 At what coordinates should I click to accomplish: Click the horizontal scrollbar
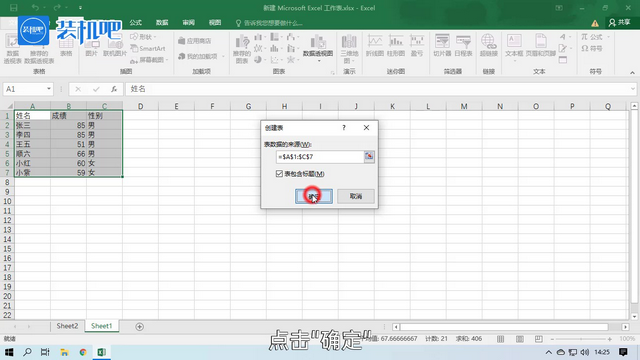pos(504,327)
